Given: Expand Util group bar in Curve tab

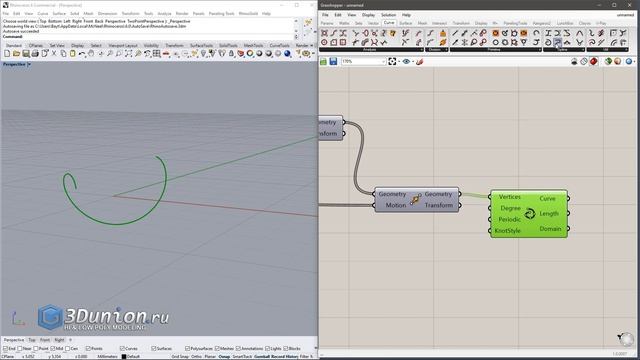Looking at the screenshot, I should (607, 50).
